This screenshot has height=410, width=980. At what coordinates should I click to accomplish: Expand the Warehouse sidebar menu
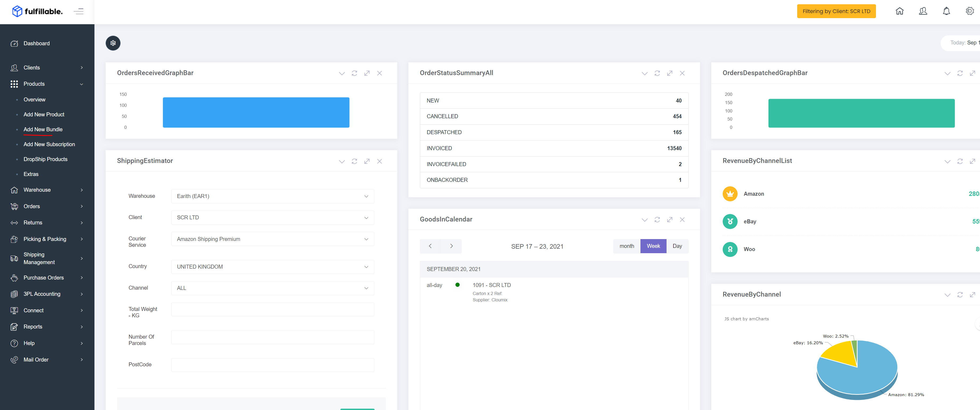[x=47, y=190]
